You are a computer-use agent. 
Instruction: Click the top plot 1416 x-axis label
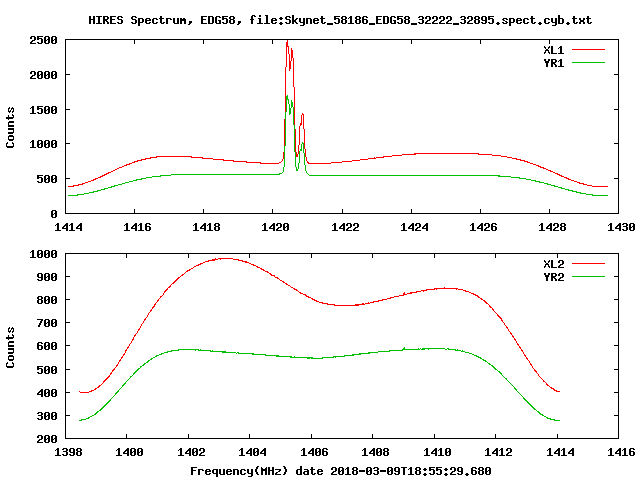[137, 227]
